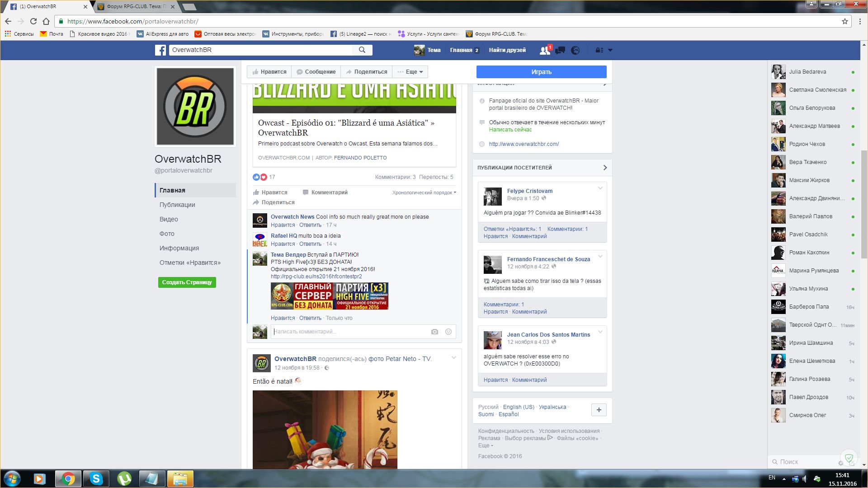This screenshot has height=488, width=868.
Task: Open the Еще dropdown menu
Action: point(410,72)
